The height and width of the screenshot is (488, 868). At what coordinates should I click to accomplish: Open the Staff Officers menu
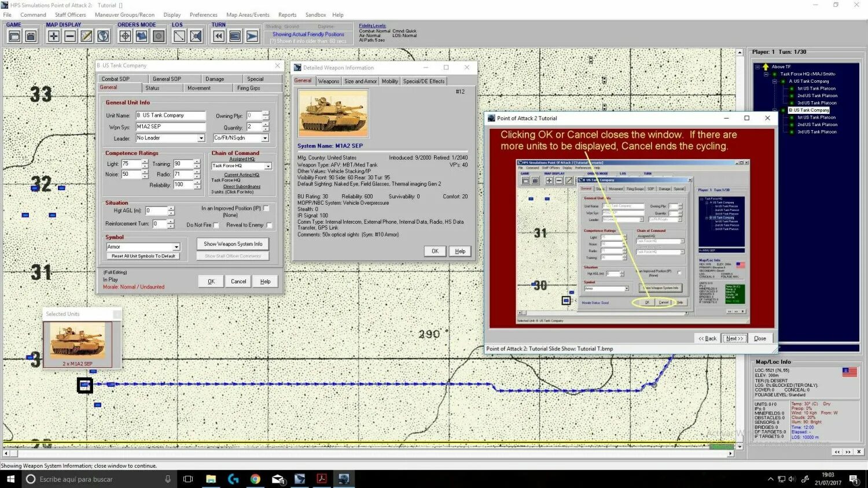(70, 15)
